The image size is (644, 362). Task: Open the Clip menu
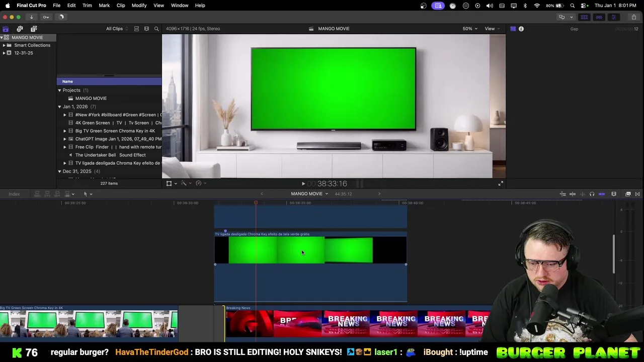[121, 6]
